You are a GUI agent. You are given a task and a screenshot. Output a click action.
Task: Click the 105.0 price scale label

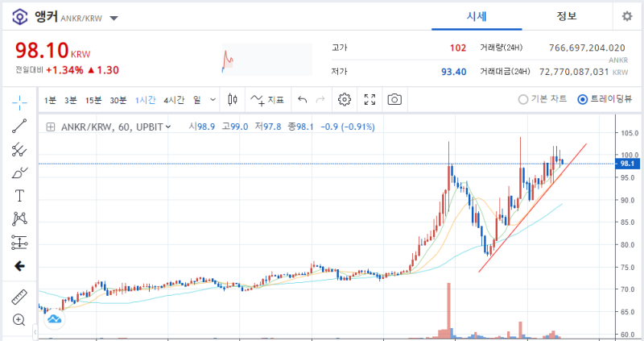[630, 133]
